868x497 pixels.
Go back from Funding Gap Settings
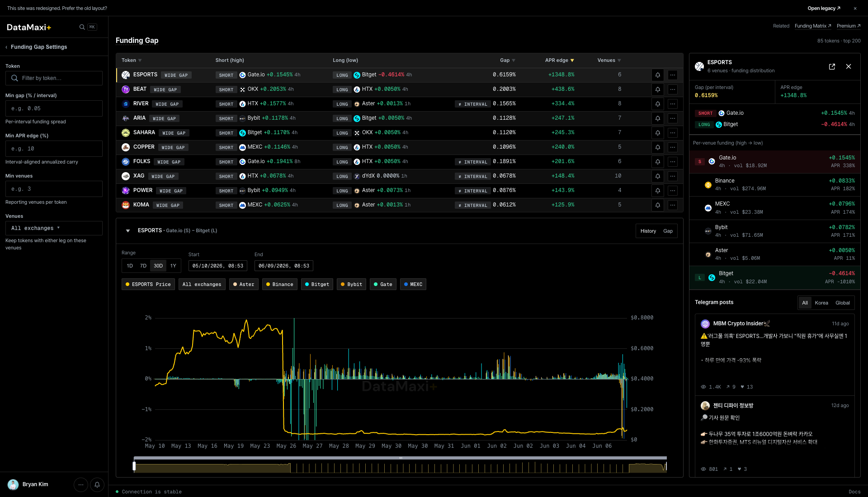(x=6, y=47)
